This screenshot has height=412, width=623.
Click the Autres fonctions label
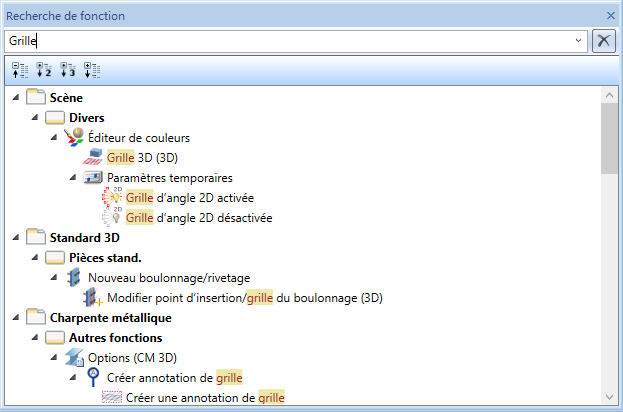coord(115,338)
